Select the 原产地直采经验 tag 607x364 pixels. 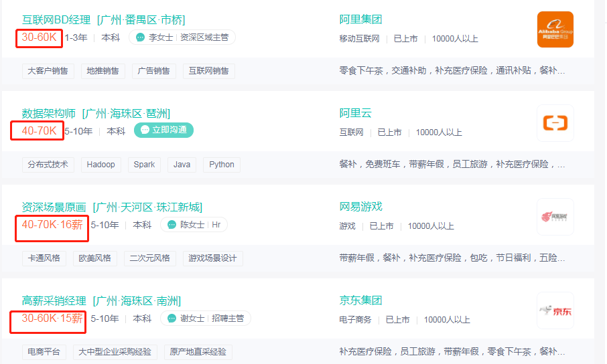198,352
